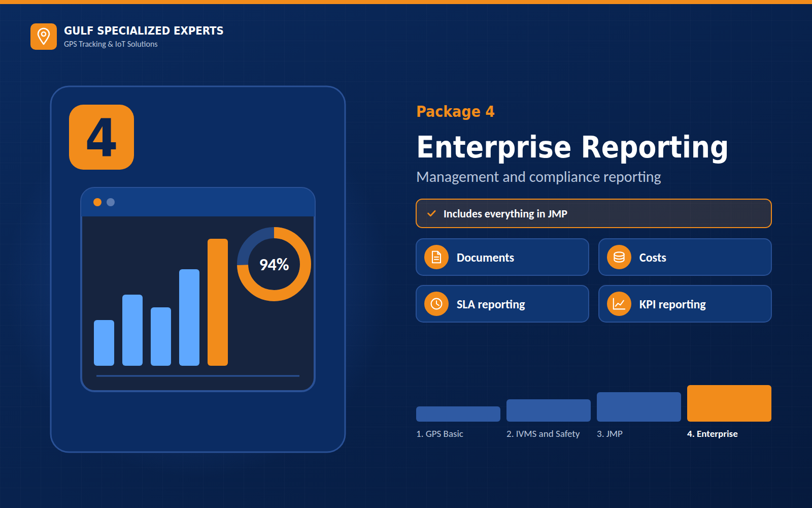Click GULF SPECIALIZED EXPERTS company name
The image size is (812, 508).
144,30
